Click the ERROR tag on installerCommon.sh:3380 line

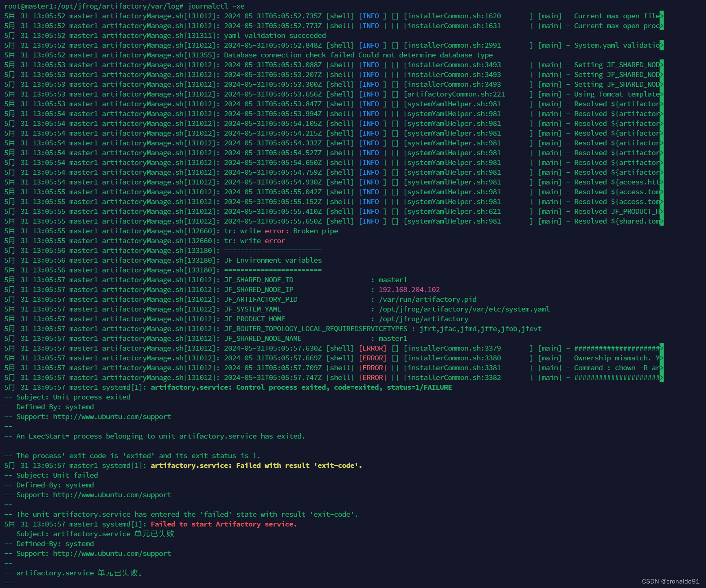pyautogui.click(x=373, y=358)
